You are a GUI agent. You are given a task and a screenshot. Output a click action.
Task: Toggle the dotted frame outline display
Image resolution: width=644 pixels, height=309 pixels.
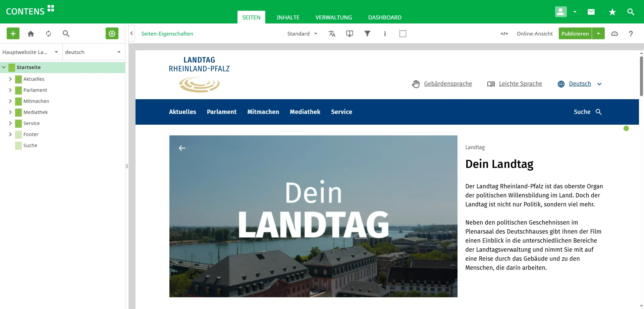(x=402, y=34)
